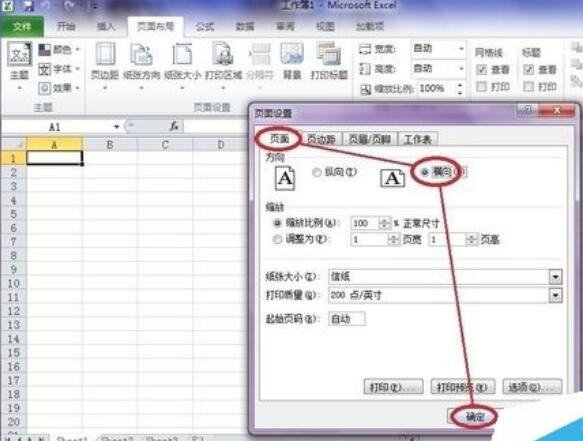Click the fx insert function icon
Image resolution: width=583 pixels, height=441 pixels.
pos(174,126)
